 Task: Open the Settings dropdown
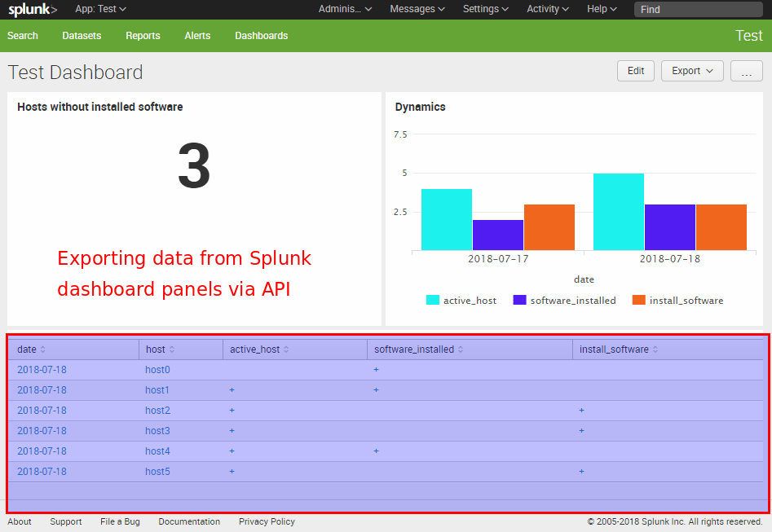pos(484,9)
